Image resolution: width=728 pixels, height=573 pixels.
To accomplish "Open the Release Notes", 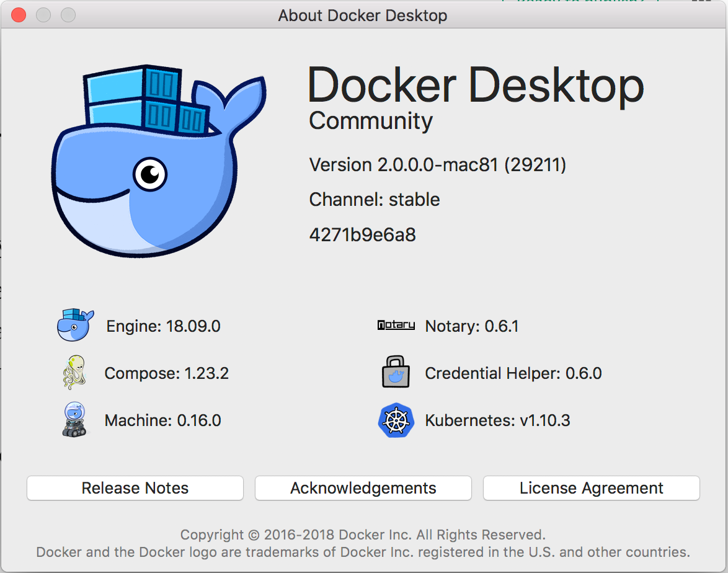I will 135,488.
